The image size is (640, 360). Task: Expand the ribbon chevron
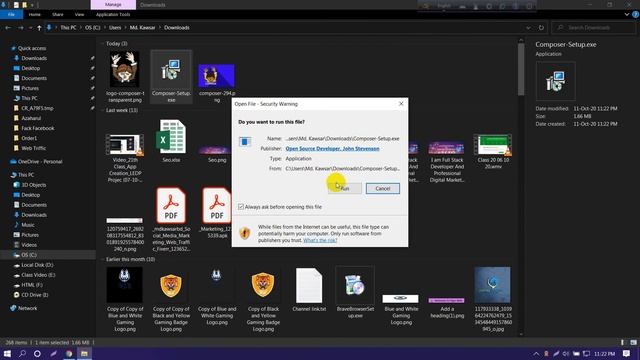coord(627,14)
